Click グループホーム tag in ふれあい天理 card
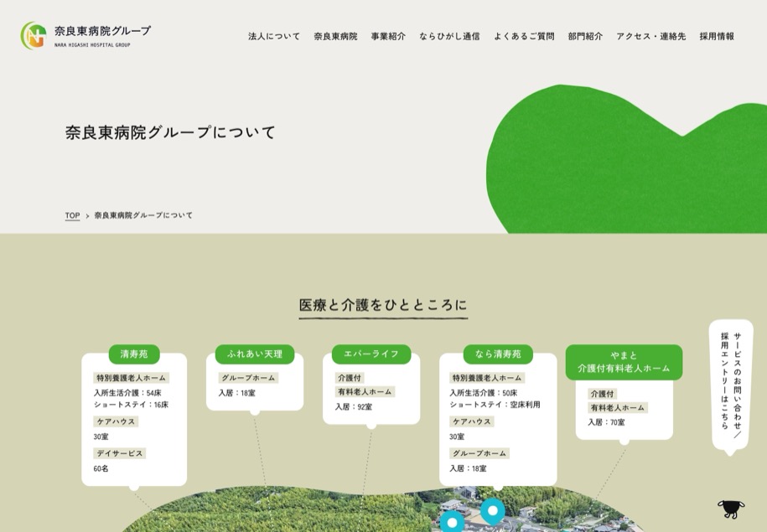Image resolution: width=767 pixels, height=532 pixels. tap(248, 378)
